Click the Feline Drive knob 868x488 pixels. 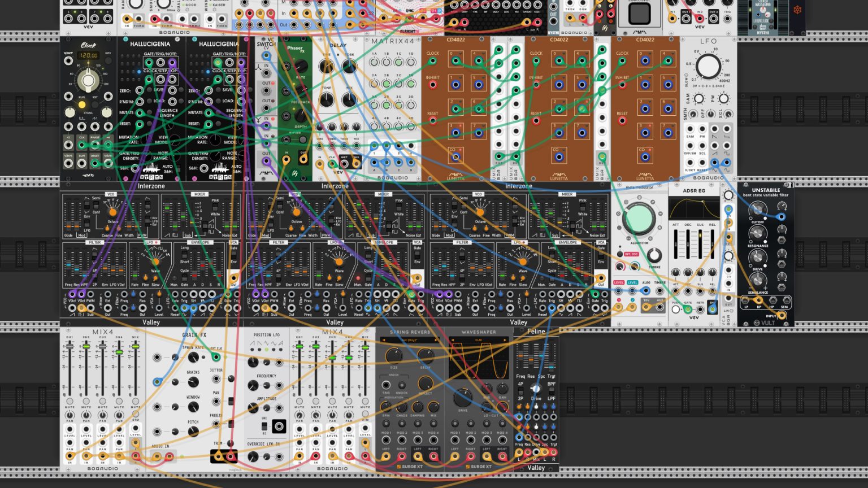536,389
